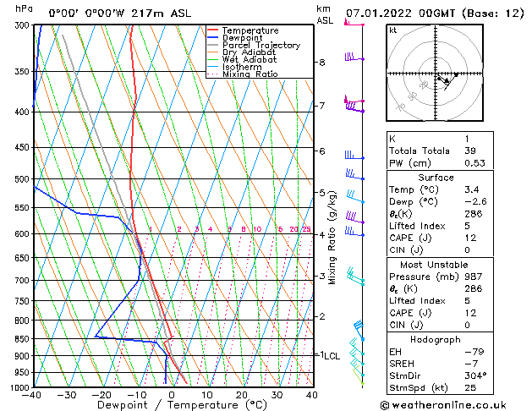
Task: Click the 'Hodograph' section heading in table
Action: pos(436,339)
